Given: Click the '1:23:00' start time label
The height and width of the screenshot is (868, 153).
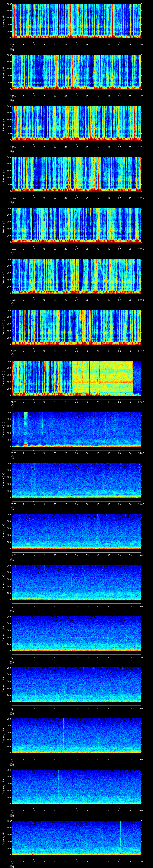Looking at the screenshot, I should coord(12,504).
